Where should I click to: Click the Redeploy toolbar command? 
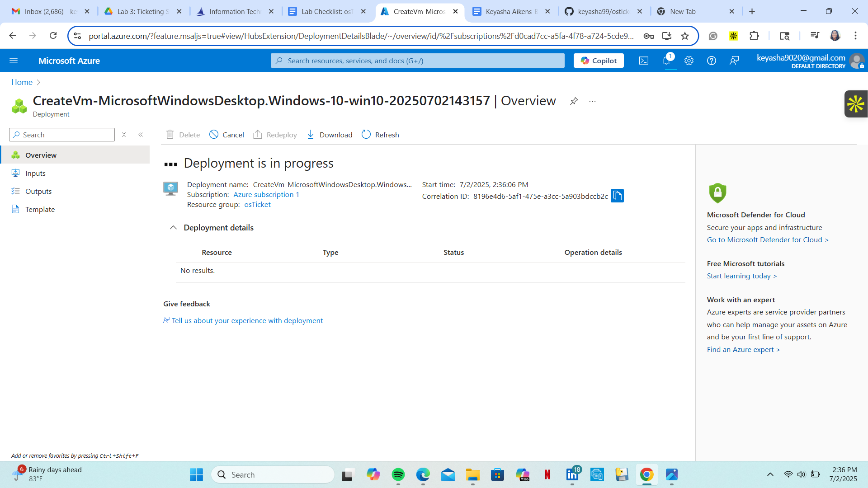pos(275,135)
